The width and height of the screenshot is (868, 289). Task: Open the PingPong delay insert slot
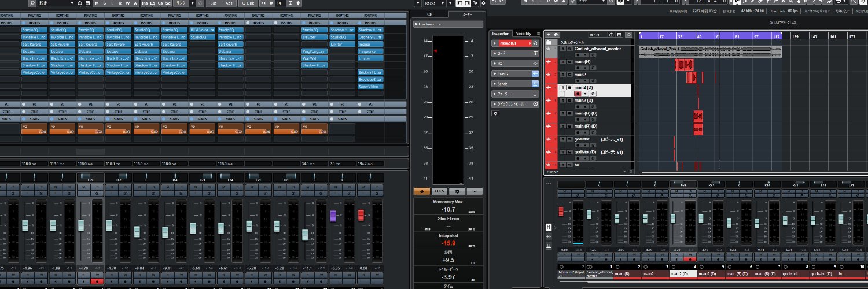coord(314,51)
